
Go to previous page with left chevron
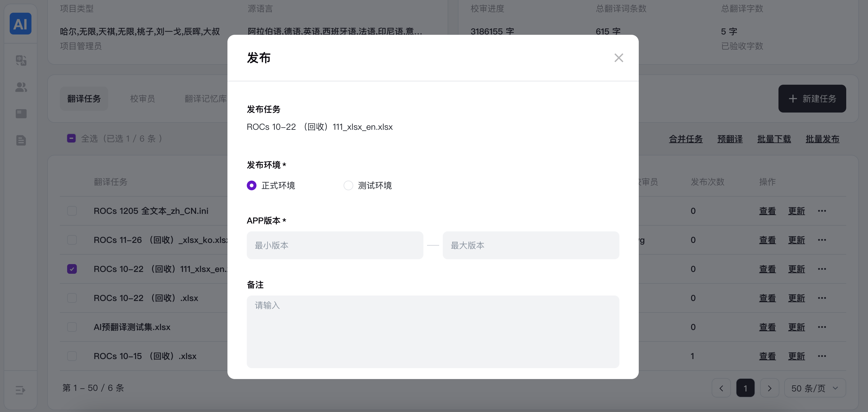point(721,388)
